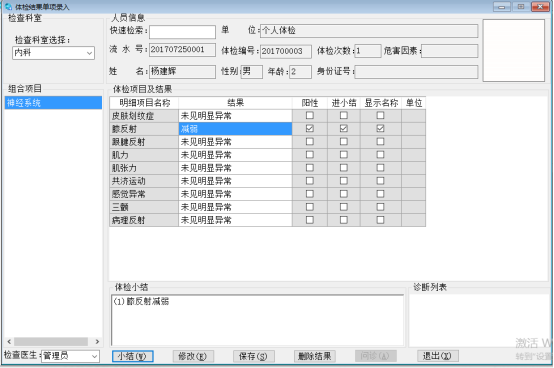Click the 危害因素 field
Image resolution: width=554 pixels, height=368 pixels.
click(449, 51)
